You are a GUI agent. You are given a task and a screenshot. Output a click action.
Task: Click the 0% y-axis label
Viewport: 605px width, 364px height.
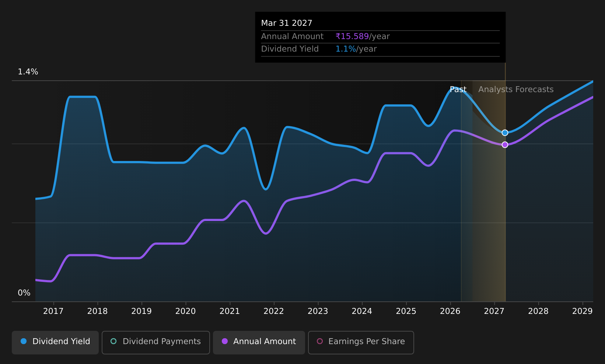tap(24, 293)
